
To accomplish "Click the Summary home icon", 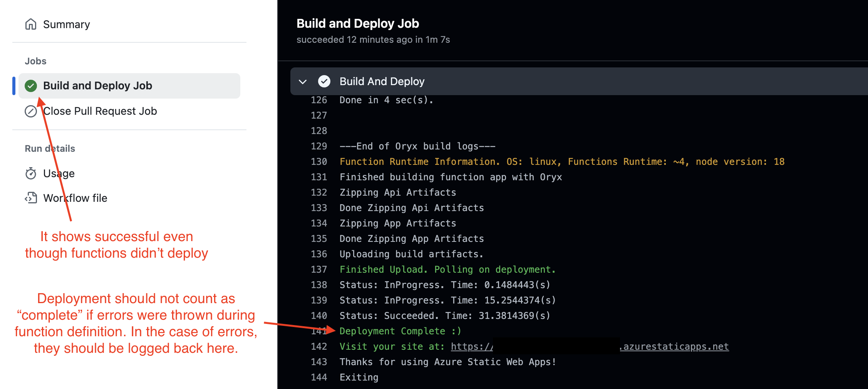I will pos(31,24).
